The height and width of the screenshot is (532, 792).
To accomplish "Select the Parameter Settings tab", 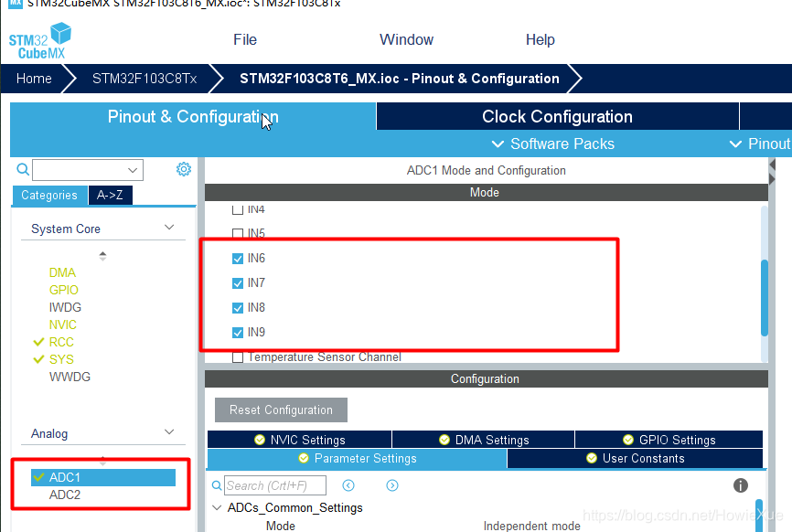I will (x=357, y=458).
